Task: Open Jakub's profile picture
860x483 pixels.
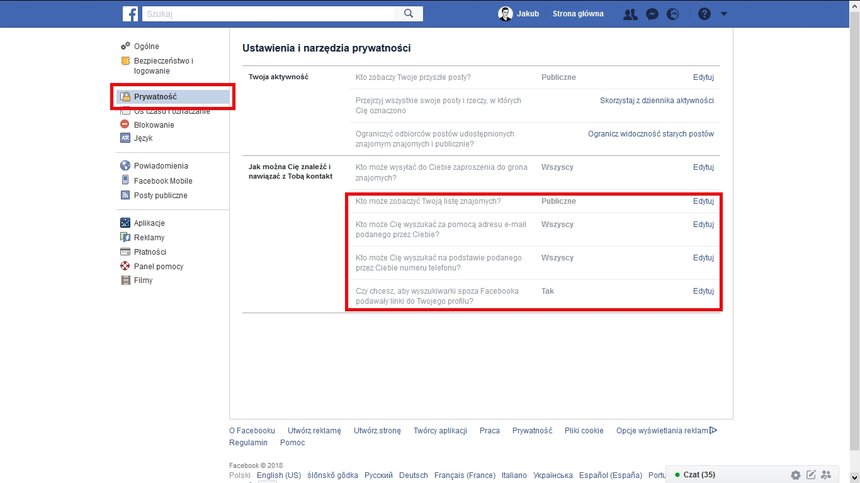Action: click(x=505, y=14)
